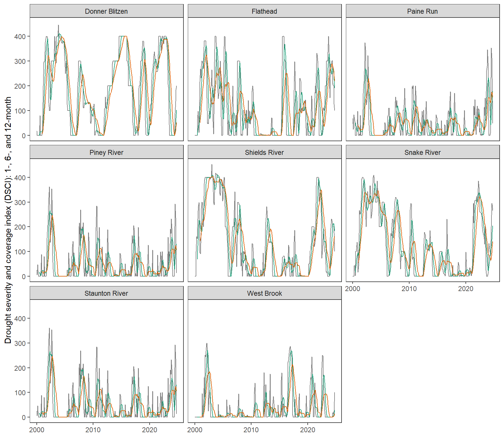Click the 2020 x-axis label under Snake River

click(466, 289)
